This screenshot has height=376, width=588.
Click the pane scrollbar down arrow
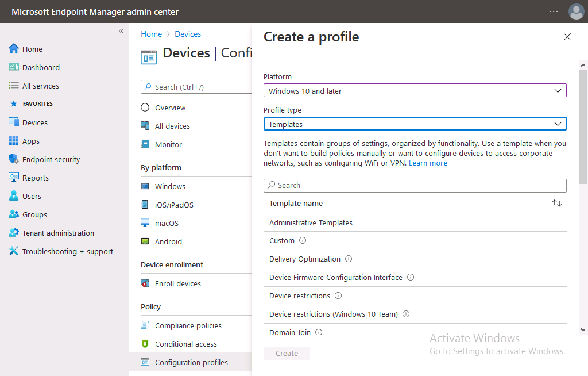pos(583,330)
